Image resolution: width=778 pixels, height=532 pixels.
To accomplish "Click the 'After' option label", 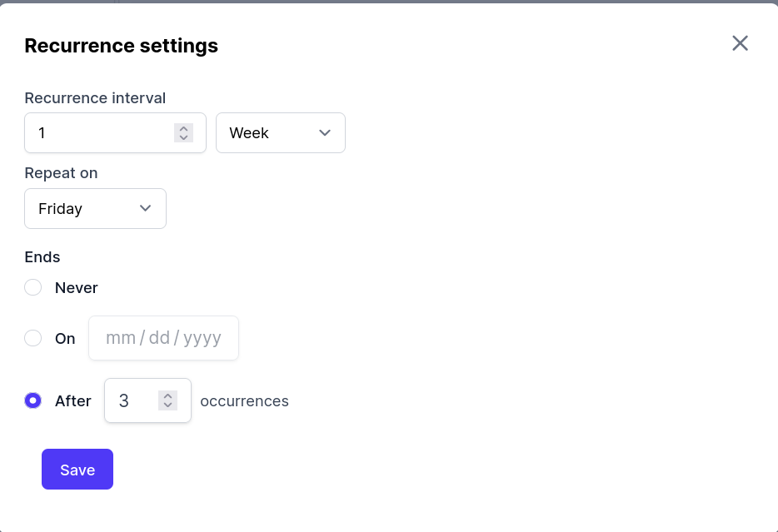I will point(73,400).
